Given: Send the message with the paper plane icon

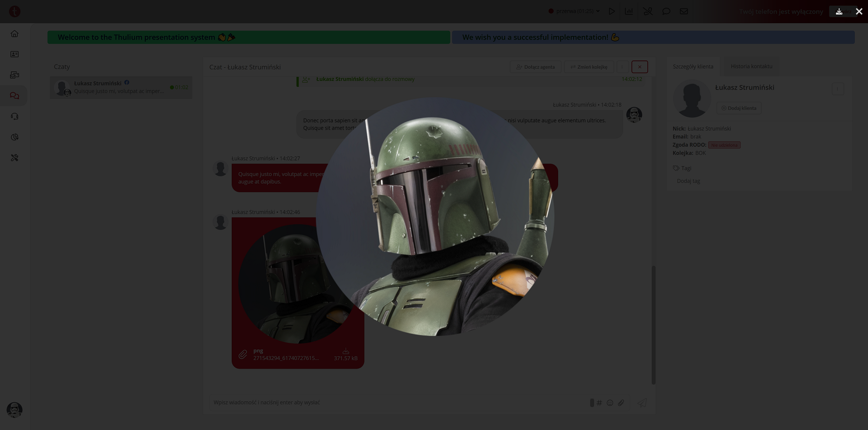Looking at the screenshot, I should tap(642, 403).
